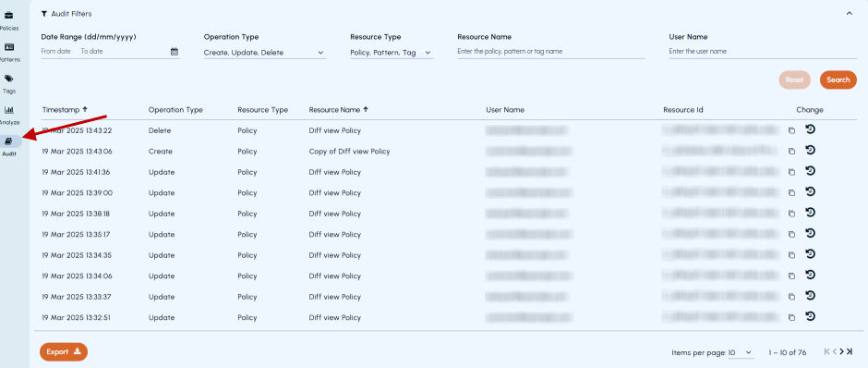Click the '1 – 10 of 76' range label

point(787,352)
